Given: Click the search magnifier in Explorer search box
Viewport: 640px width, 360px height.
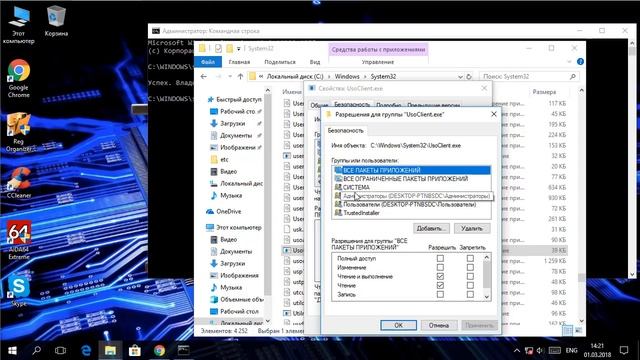Looking at the screenshot, I should (x=573, y=76).
